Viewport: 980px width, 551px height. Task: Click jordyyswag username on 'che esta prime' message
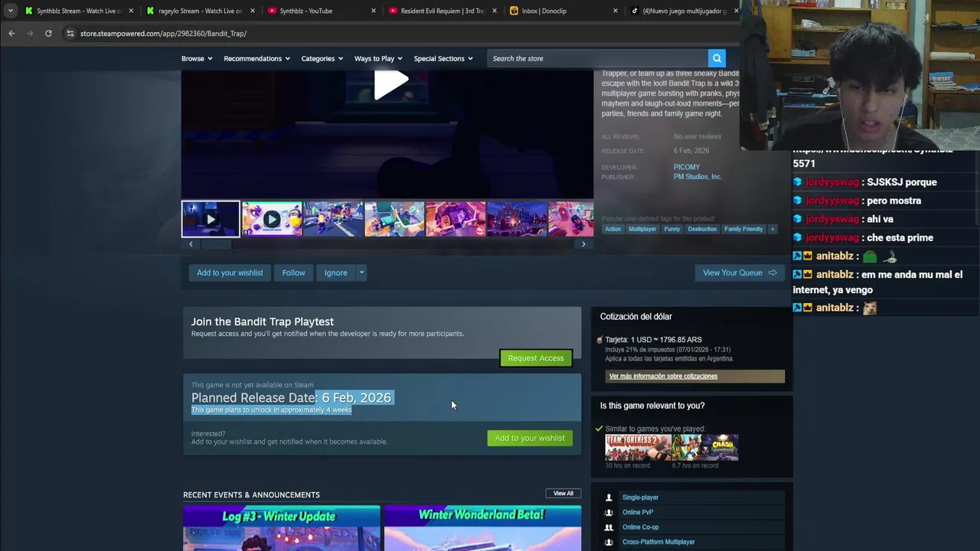tap(831, 237)
